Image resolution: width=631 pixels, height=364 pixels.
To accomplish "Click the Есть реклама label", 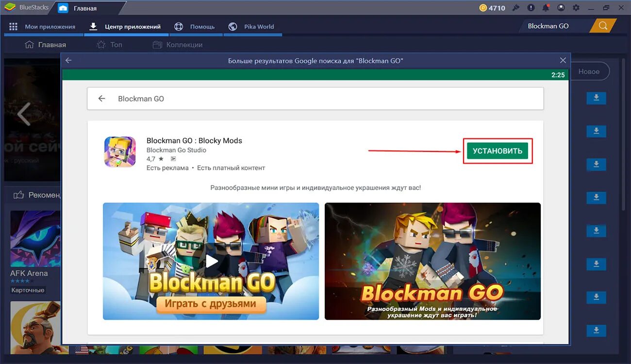I will 167,168.
